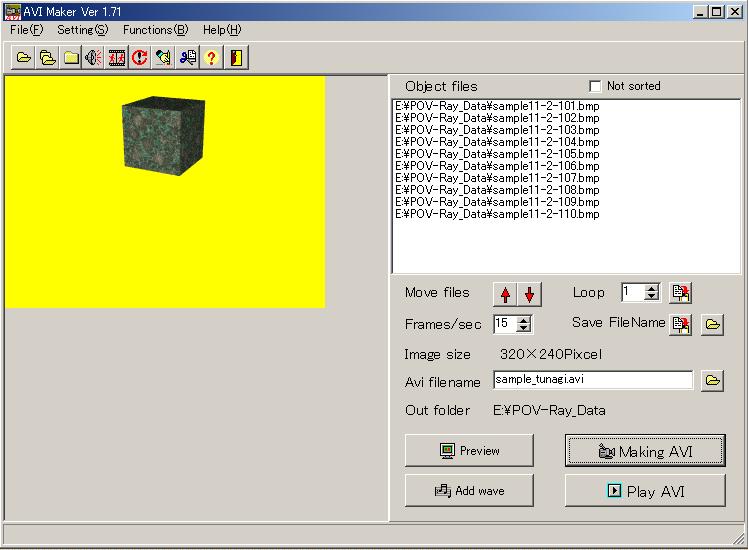Select sample11-2-104.bmp in Object files list
Image resolution: width=748 pixels, height=550 pixels.
point(497,142)
